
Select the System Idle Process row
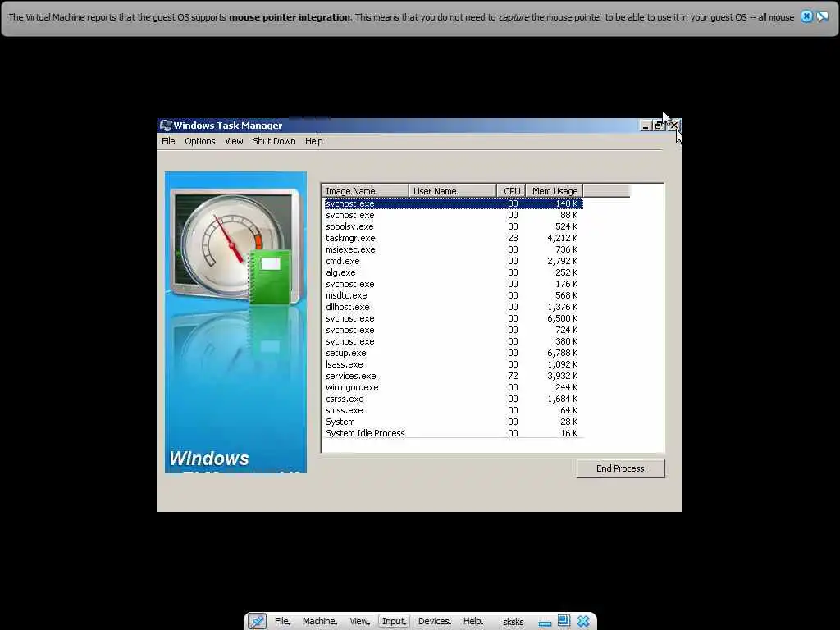pos(453,433)
